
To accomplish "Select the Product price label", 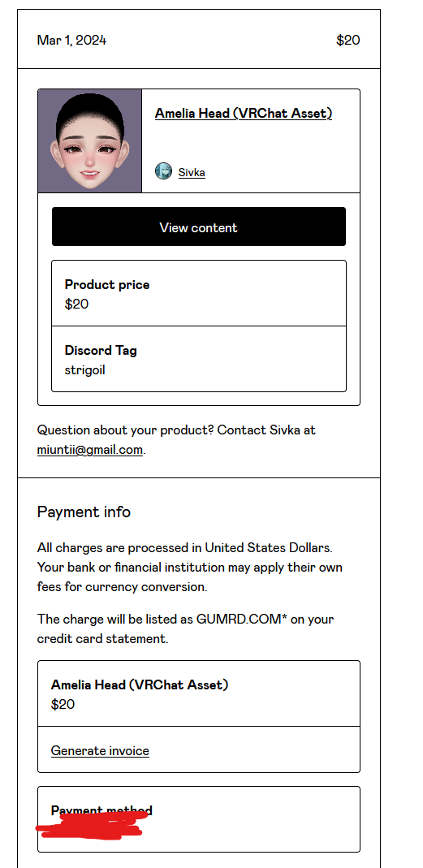I will pos(107,284).
